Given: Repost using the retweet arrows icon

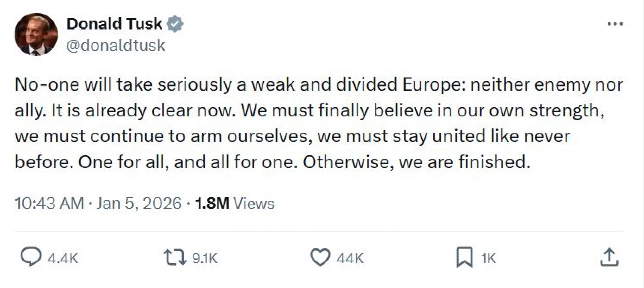Looking at the screenshot, I should click(175, 257).
